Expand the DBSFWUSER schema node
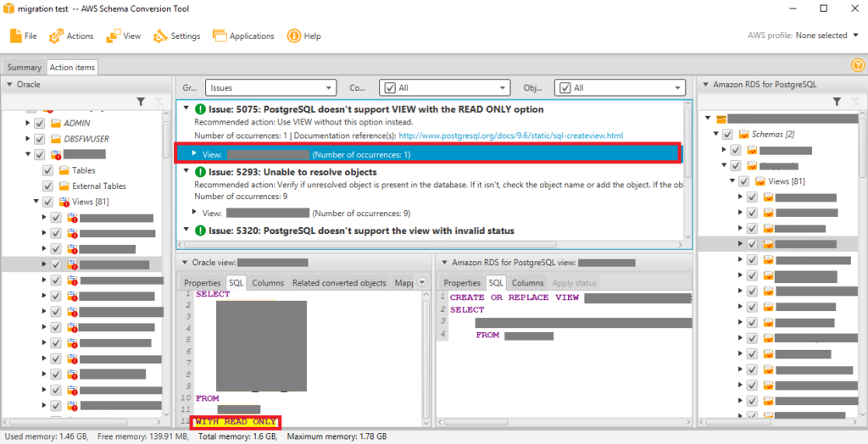Viewport: 868px width, 444px height. coord(28,138)
